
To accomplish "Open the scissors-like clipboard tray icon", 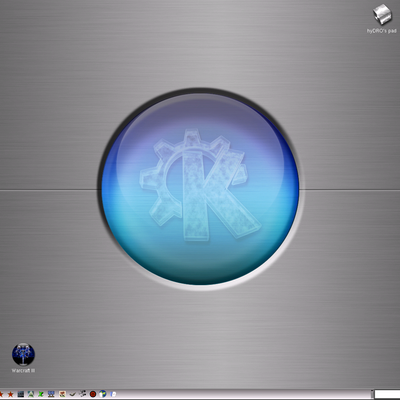I will click(x=82, y=393).
